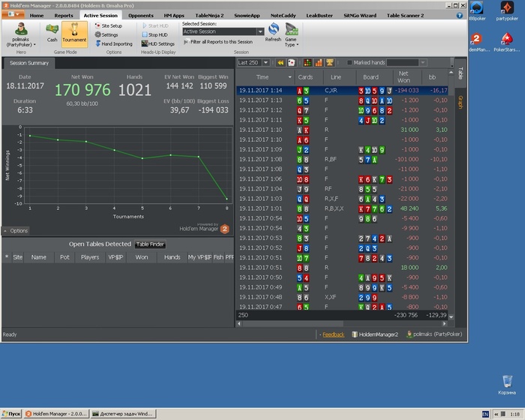The image size is (525, 420).
Task: Open the Last 250 hands dropdown
Action: 253,63
